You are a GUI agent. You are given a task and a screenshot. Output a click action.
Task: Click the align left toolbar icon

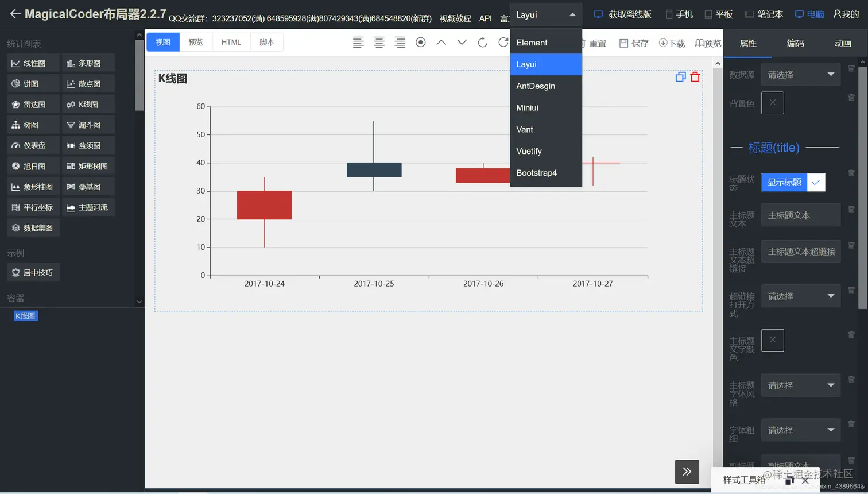pyautogui.click(x=358, y=42)
